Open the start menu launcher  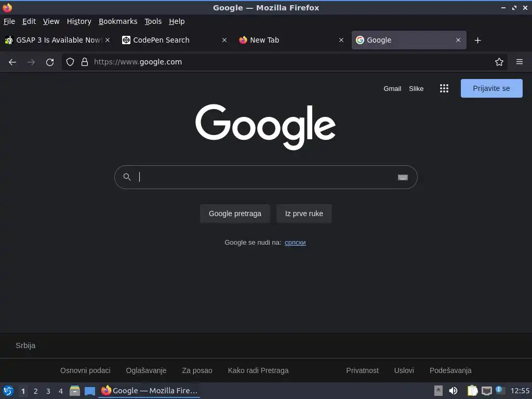[x=8, y=391]
